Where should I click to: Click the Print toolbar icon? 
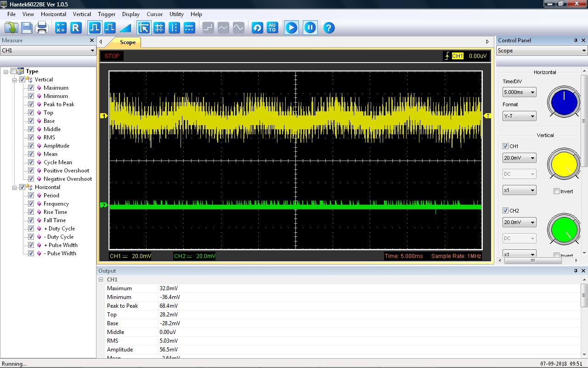[x=42, y=28]
